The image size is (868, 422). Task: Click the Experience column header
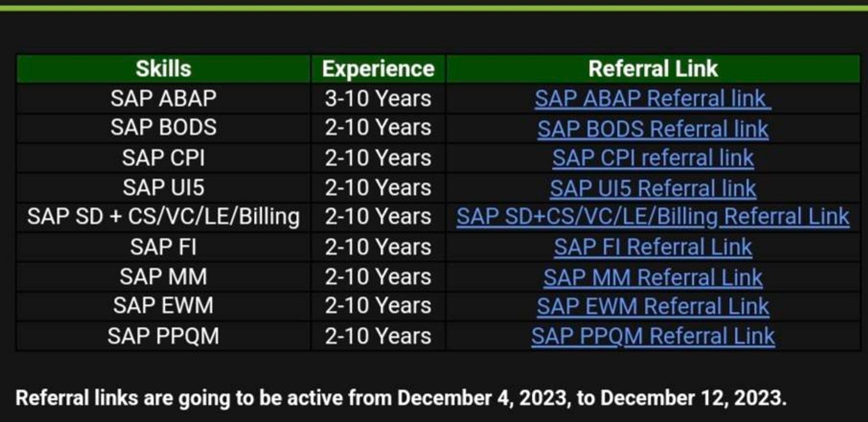378,69
